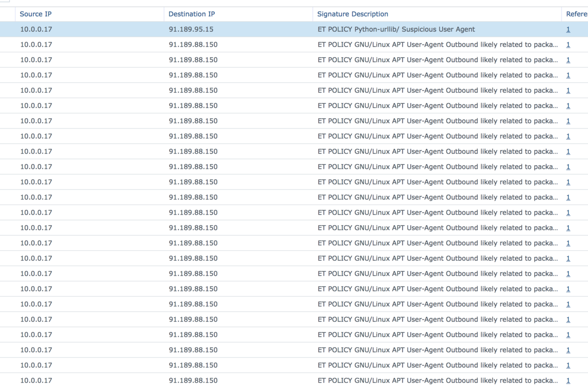Open reference link in first APT row

coord(568,45)
